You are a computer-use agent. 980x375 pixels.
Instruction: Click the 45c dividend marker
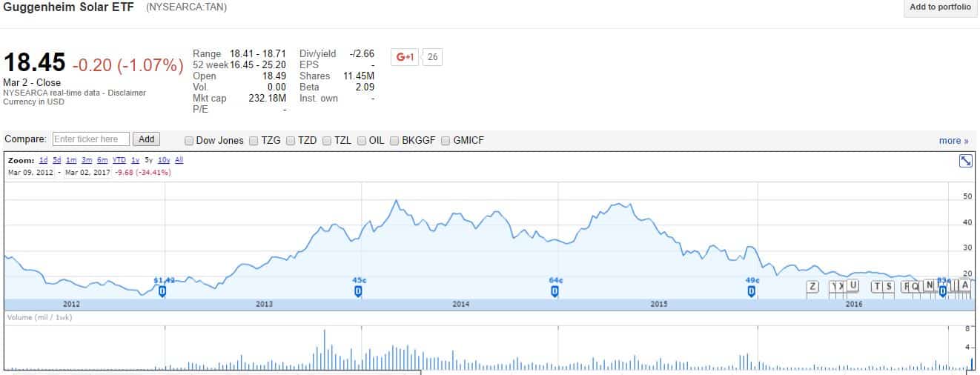click(358, 291)
